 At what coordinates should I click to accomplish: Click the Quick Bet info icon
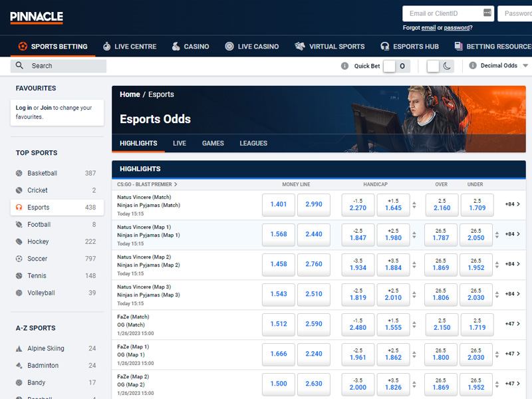pyautogui.click(x=344, y=66)
